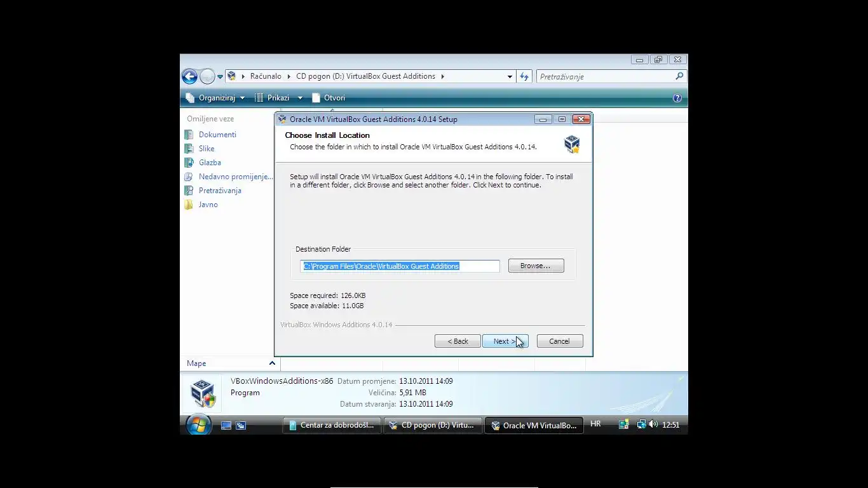Click the < Back button in Setup

point(458,341)
